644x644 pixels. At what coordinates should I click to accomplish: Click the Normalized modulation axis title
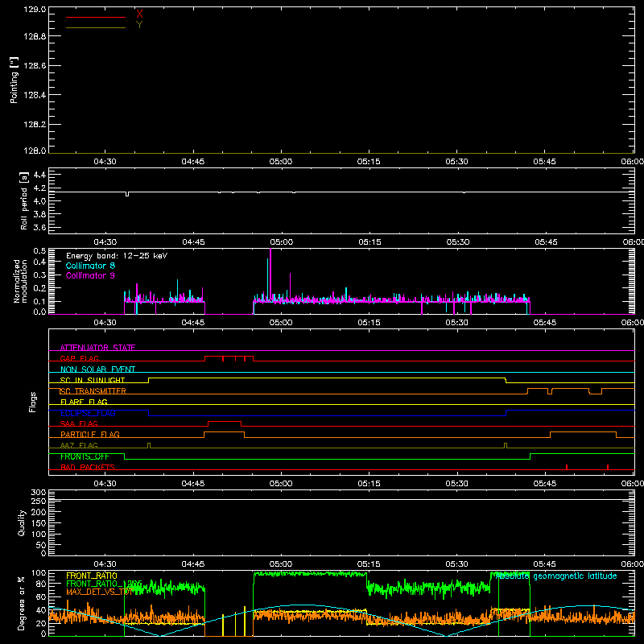[x=19, y=281]
